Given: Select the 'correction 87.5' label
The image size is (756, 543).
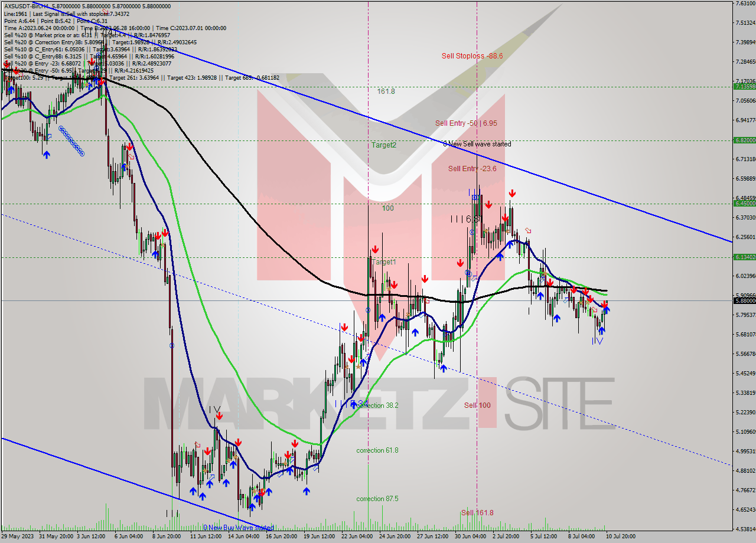Looking at the screenshot, I should (377, 499).
